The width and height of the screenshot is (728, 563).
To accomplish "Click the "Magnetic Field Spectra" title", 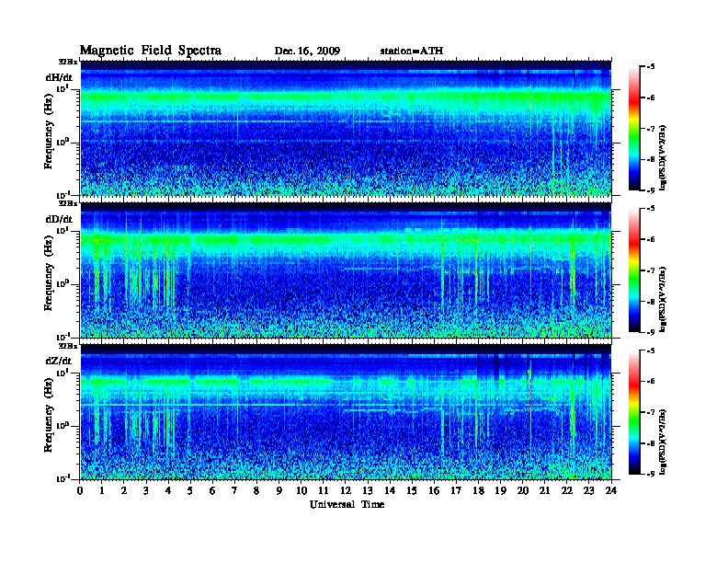I will pos(150,51).
